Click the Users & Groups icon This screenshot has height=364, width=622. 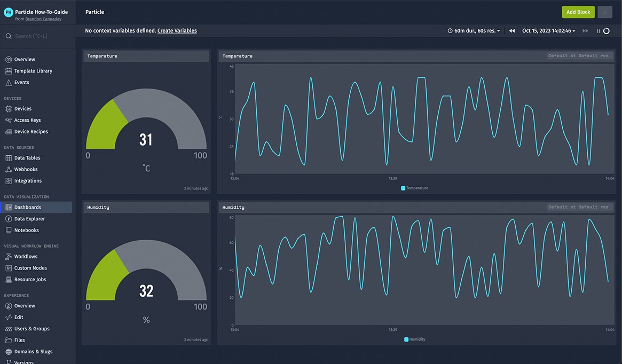tap(9, 329)
